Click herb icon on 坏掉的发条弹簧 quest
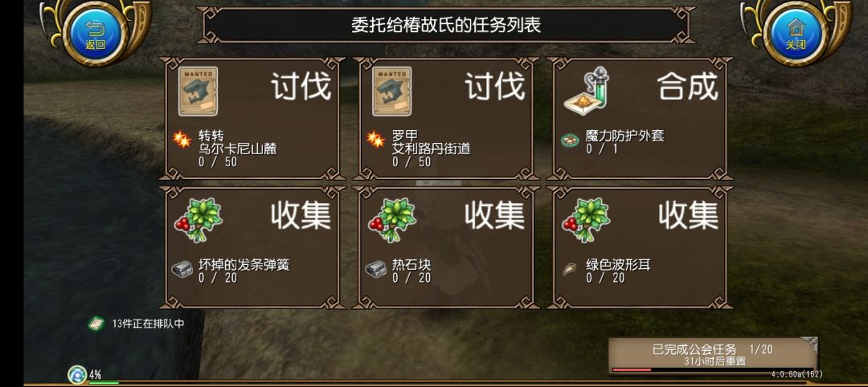868x387 pixels. (x=198, y=220)
